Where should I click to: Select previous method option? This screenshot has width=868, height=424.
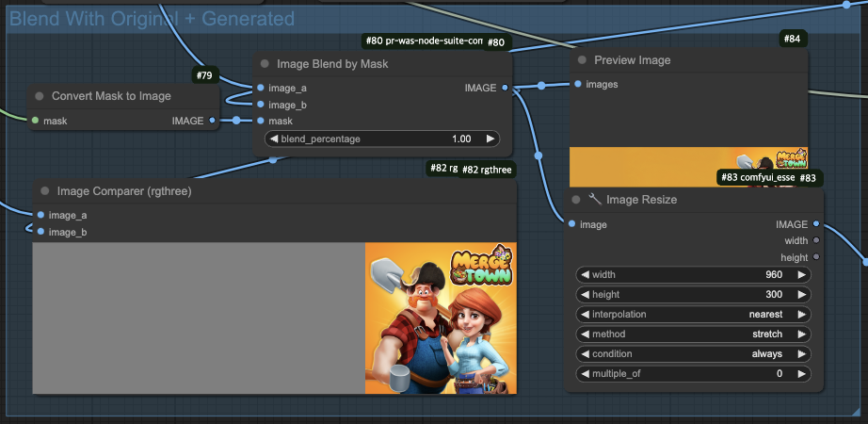point(585,334)
